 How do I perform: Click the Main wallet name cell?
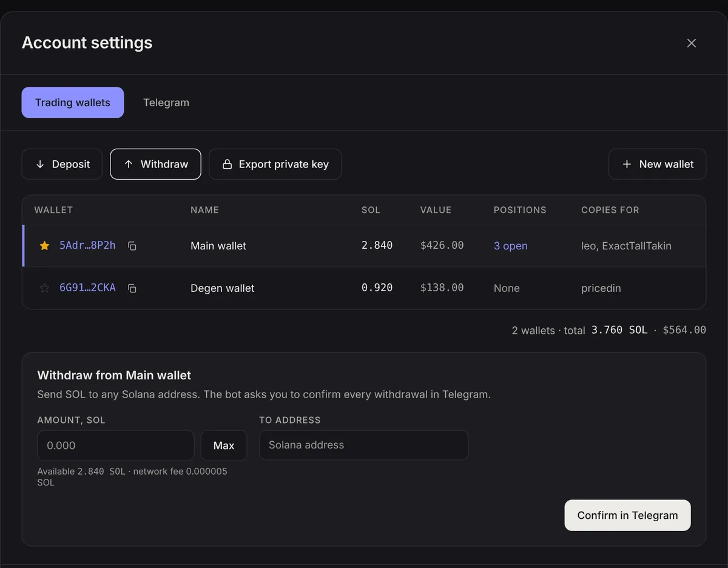coord(218,246)
